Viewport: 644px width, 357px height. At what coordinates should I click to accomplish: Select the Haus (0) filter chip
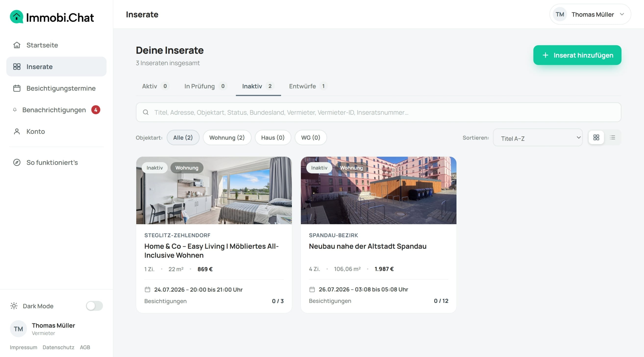[x=273, y=137]
